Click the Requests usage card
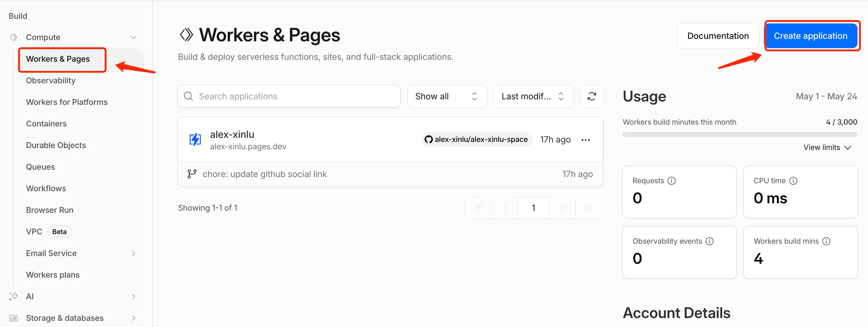868x327 pixels. pyautogui.click(x=679, y=192)
